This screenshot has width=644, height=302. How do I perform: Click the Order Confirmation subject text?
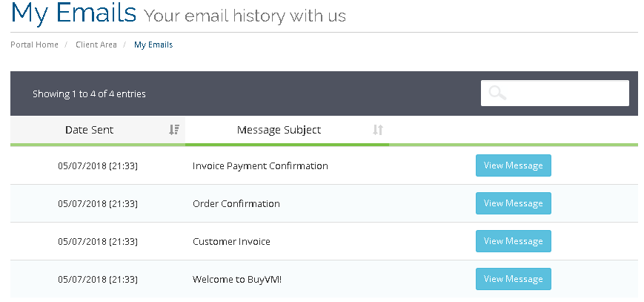236,204
